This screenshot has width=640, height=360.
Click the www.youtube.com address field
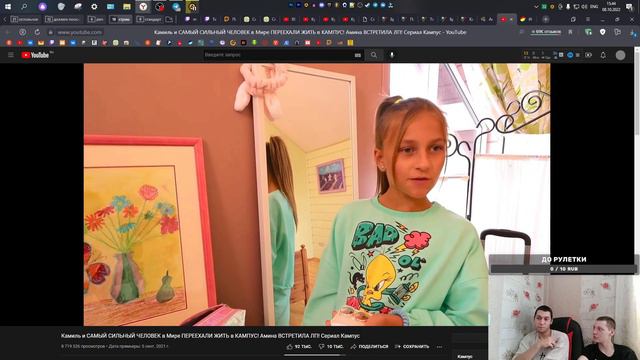(x=80, y=32)
